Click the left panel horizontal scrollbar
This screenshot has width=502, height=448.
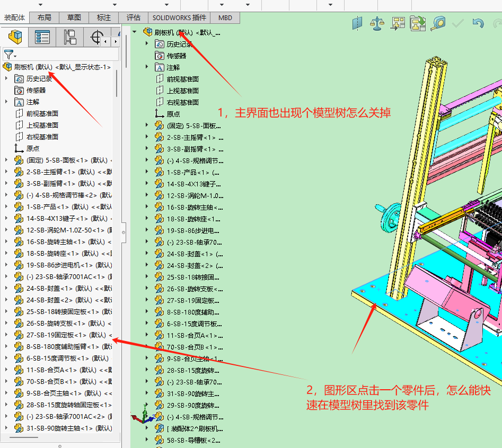click(x=24, y=437)
